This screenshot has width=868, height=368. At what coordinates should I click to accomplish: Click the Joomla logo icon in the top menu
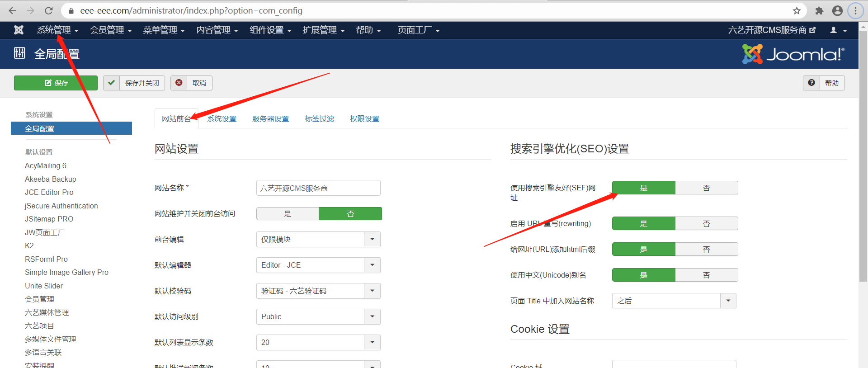coord(19,30)
